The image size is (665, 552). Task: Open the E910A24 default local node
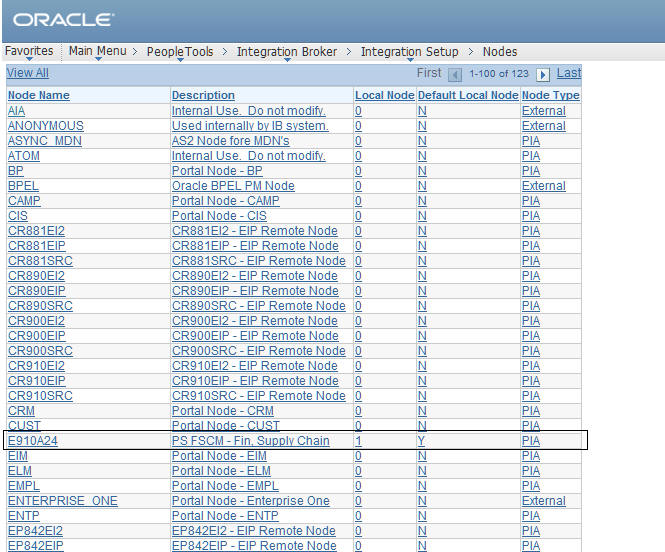33,441
